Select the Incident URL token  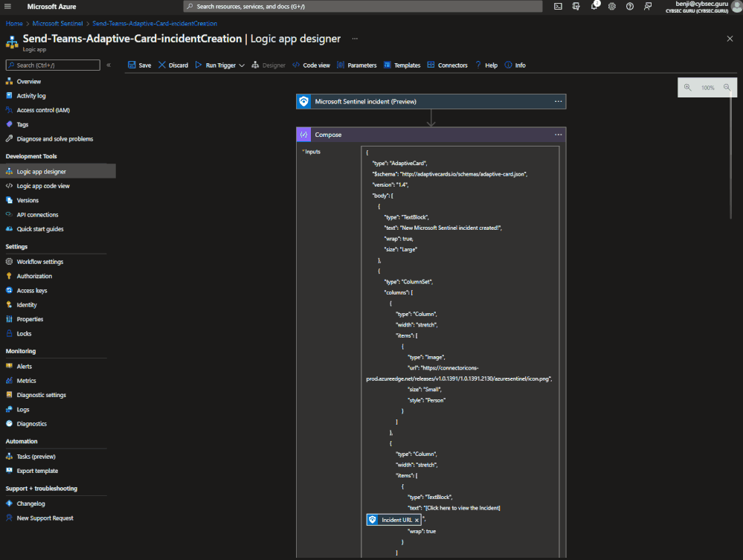pos(393,520)
